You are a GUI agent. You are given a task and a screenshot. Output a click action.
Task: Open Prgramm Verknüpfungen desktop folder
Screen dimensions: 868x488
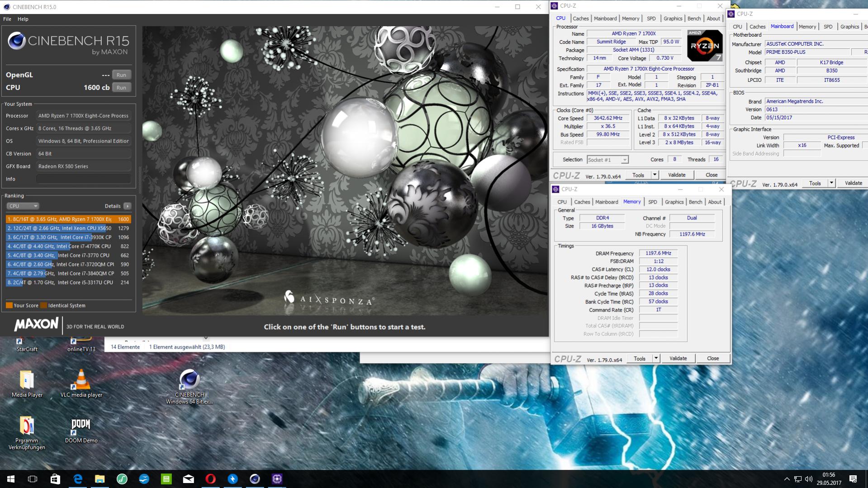[27, 433]
